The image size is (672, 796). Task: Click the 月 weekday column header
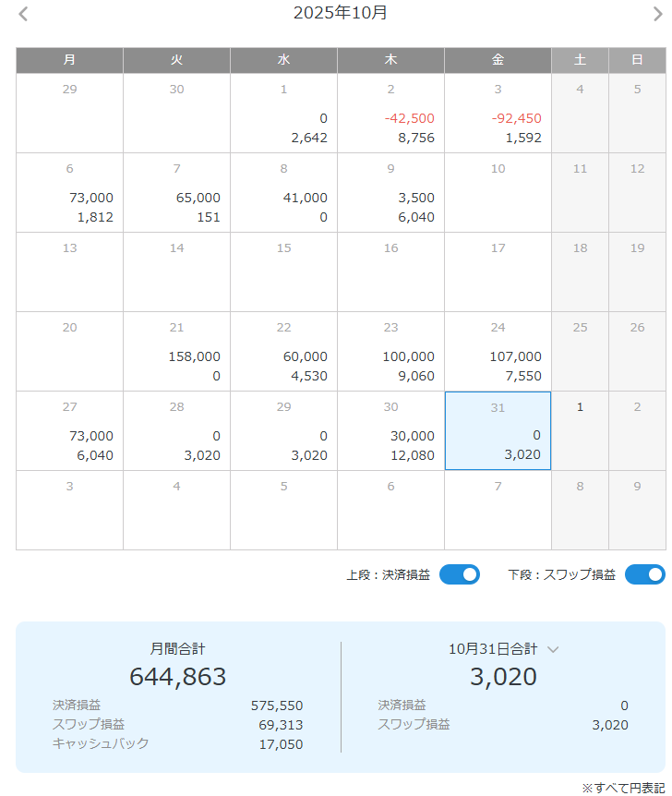pos(69,60)
